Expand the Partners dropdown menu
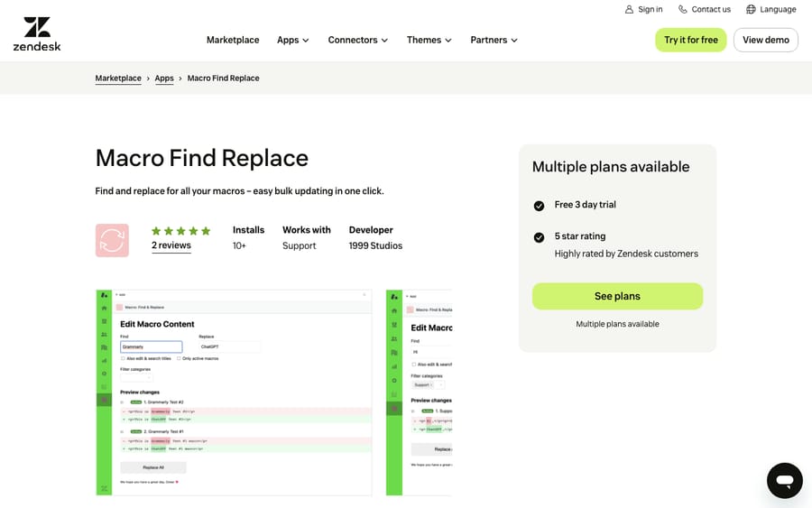This screenshot has height=508, width=812. pos(494,40)
